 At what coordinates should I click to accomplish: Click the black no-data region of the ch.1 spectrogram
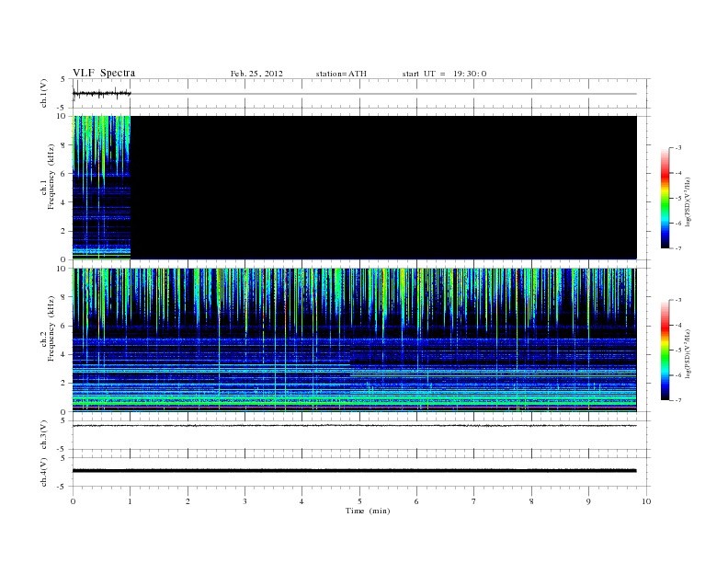[x=383, y=187]
